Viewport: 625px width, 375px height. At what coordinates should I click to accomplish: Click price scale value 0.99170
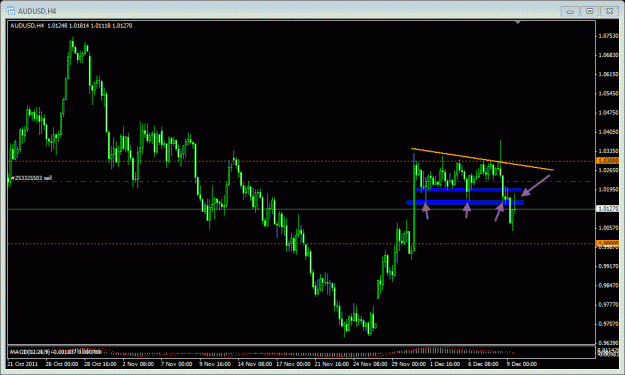608,266
